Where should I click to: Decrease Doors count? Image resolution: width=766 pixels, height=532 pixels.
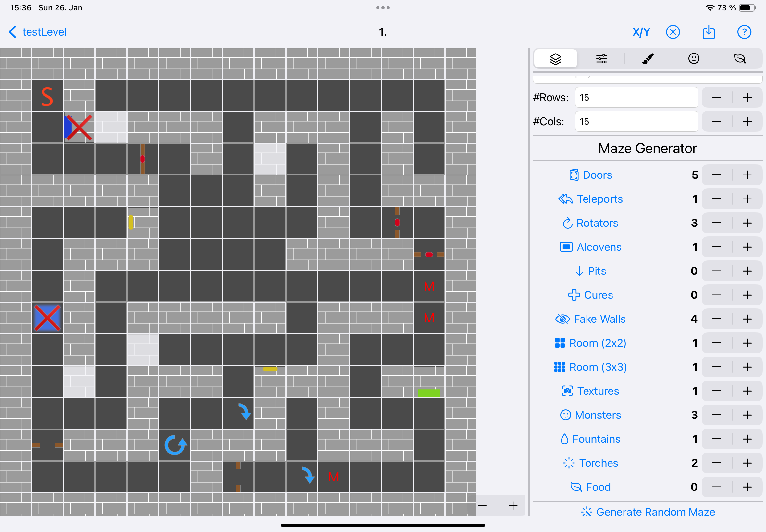(717, 175)
